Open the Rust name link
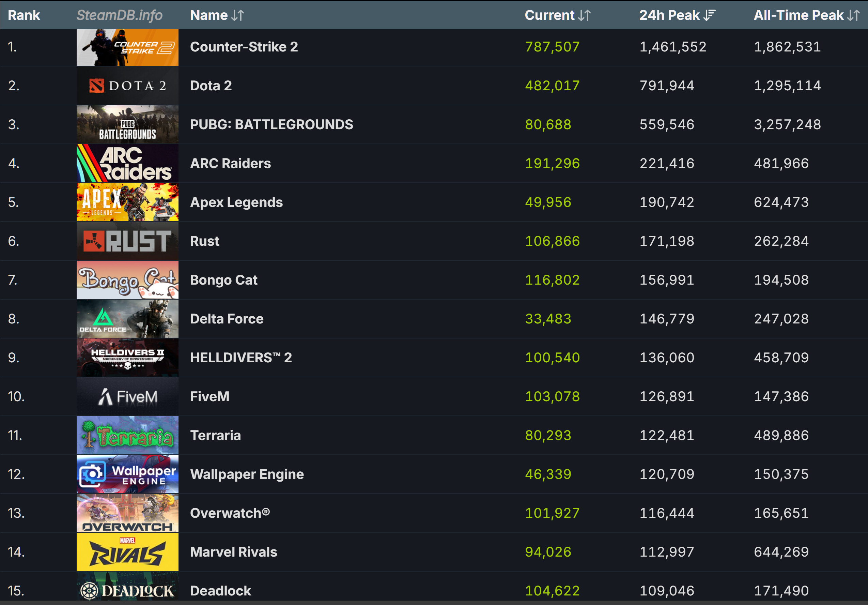The height and width of the screenshot is (605, 868). tap(204, 241)
